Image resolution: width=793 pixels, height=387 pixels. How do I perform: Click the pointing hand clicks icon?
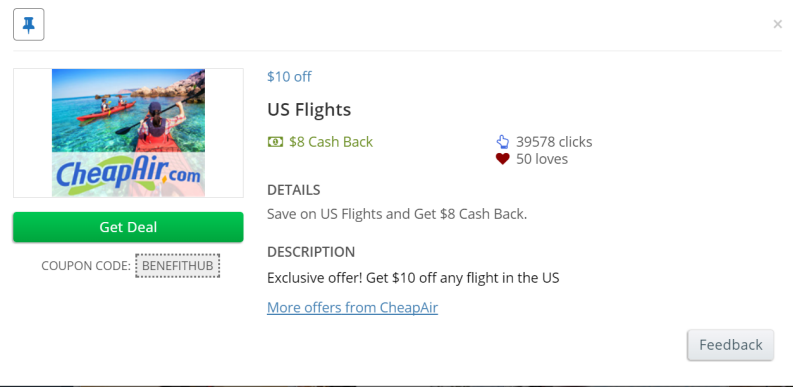(x=502, y=142)
